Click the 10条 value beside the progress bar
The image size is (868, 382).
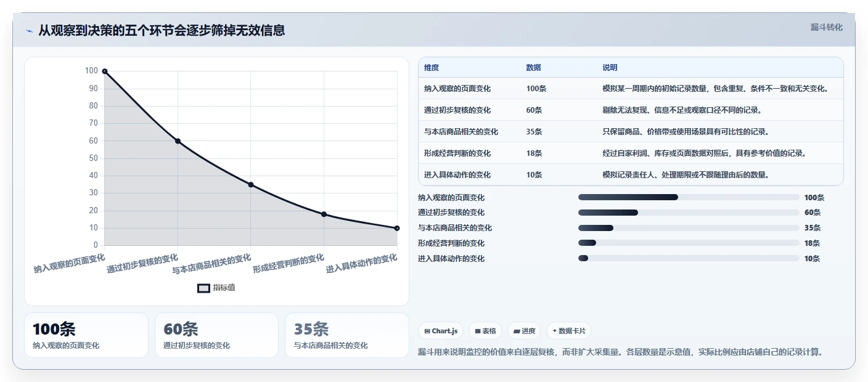pyautogui.click(x=813, y=259)
